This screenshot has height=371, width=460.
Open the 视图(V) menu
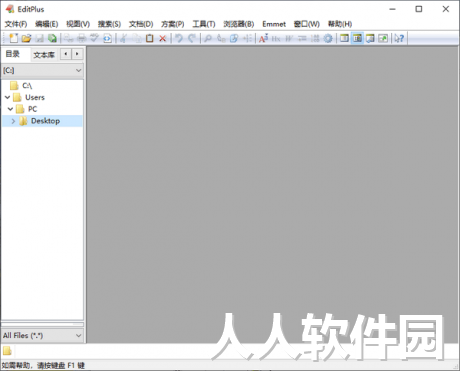pyautogui.click(x=78, y=24)
